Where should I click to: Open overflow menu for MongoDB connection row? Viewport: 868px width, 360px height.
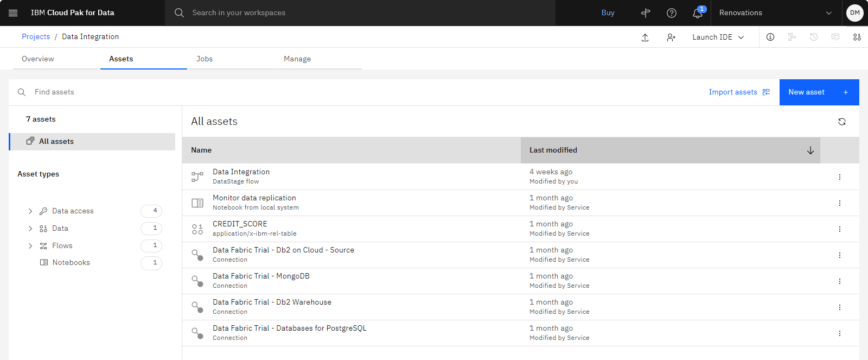(x=840, y=281)
